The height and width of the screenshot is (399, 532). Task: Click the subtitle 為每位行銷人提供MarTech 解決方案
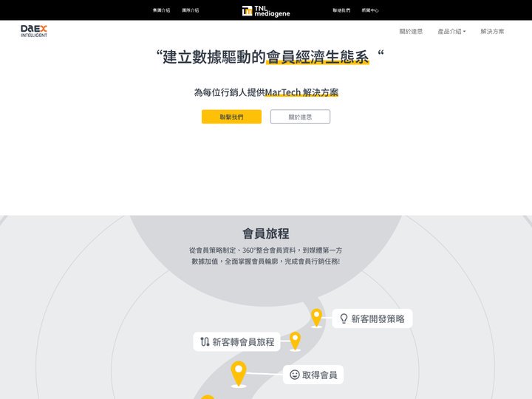pos(266,92)
